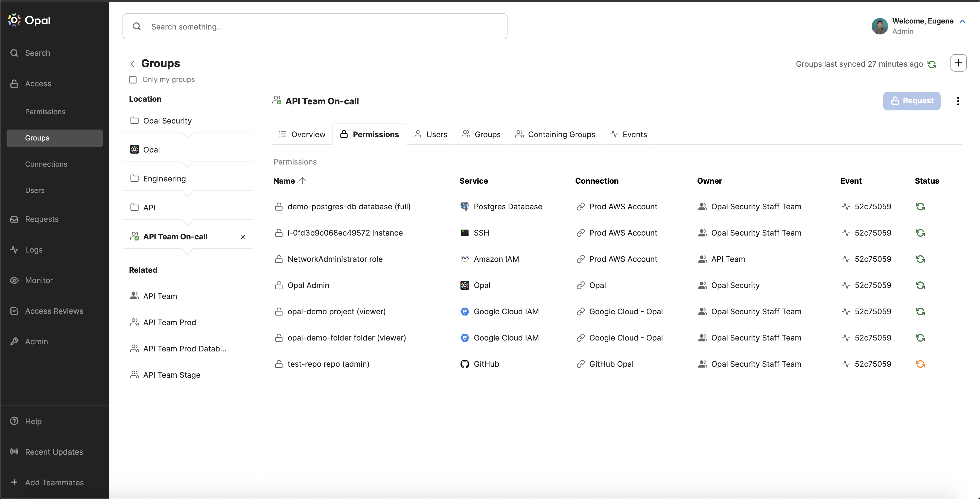Click the Postgres Database elephant icon

coord(465,207)
